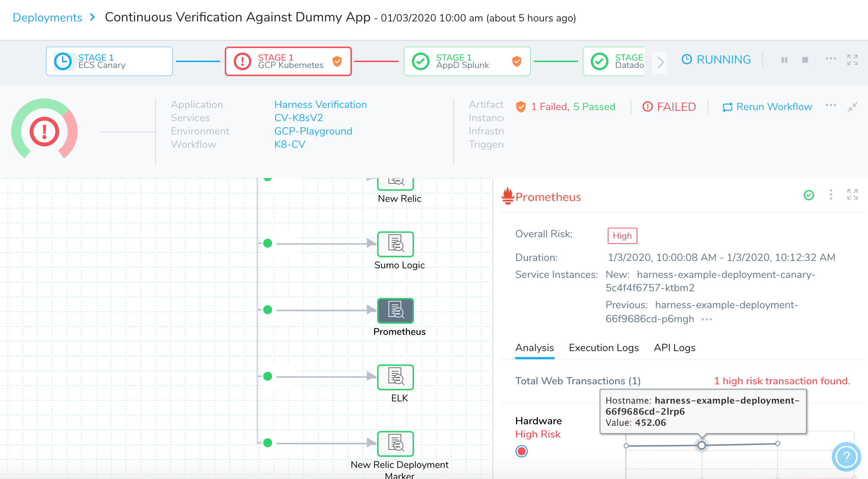Switch to the Execution Logs tab
Image resolution: width=868 pixels, height=479 pixels.
pos(604,348)
